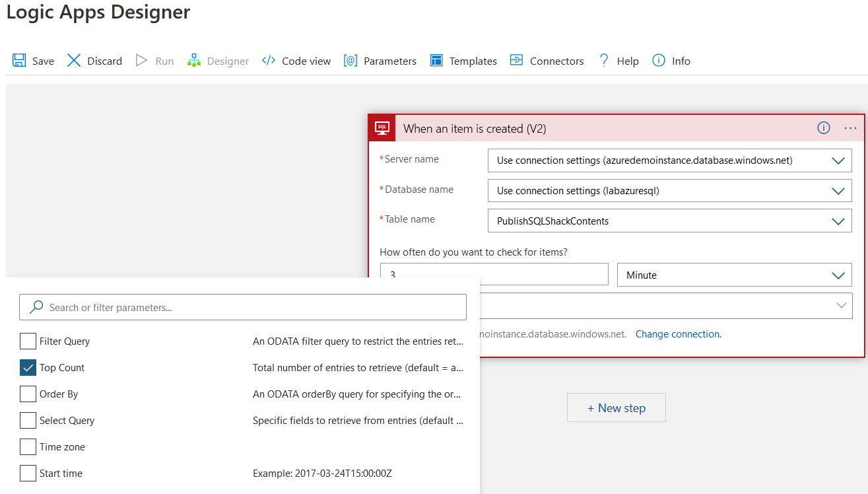
Task: Check the Time zone parameter box
Action: pos(28,447)
